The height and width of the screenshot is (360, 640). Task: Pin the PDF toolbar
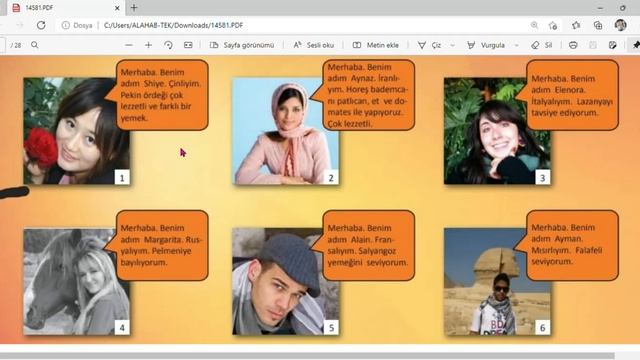click(636, 45)
